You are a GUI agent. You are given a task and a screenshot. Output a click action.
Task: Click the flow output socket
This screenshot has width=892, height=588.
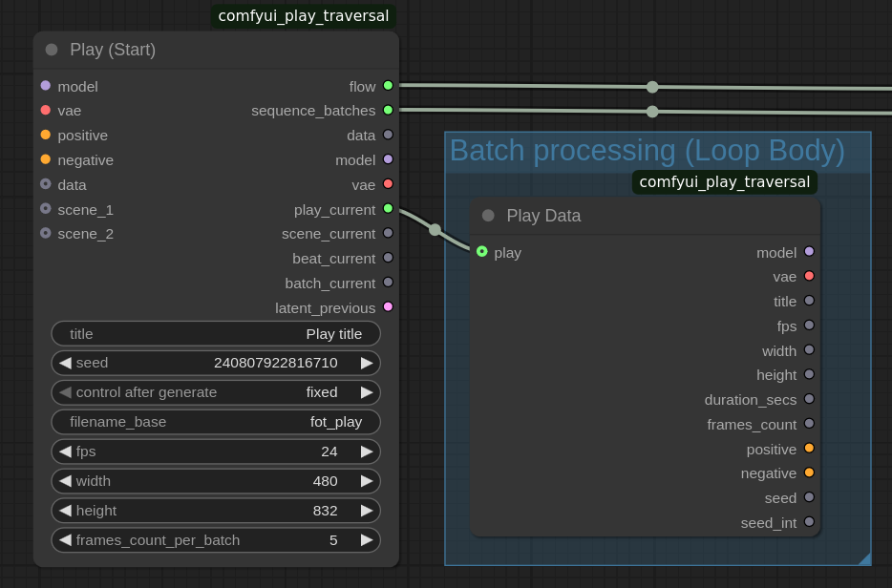[x=388, y=86]
